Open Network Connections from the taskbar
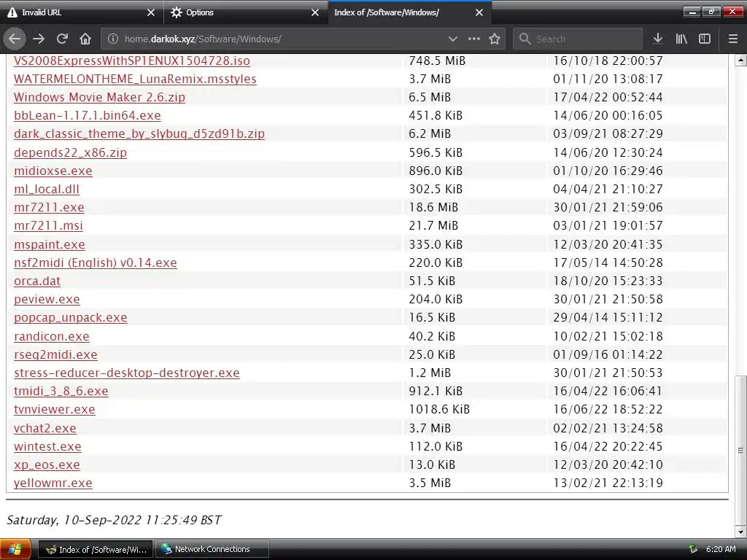The width and height of the screenshot is (747, 560). coord(212,550)
